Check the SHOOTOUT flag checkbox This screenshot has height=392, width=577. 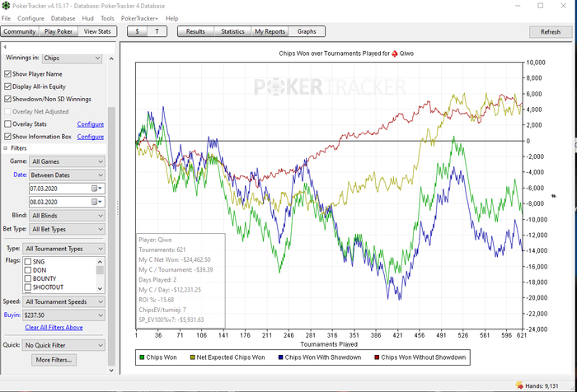click(27, 287)
